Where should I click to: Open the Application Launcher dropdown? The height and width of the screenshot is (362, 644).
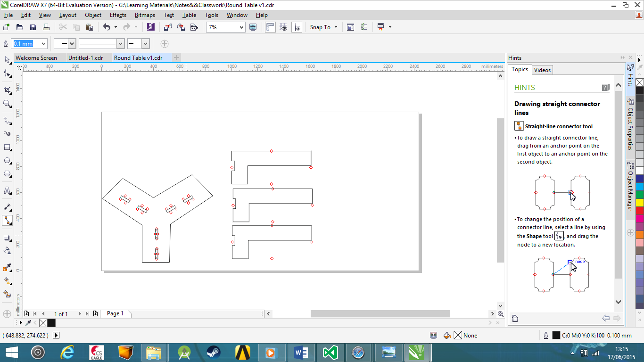click(x=390, y=27)
